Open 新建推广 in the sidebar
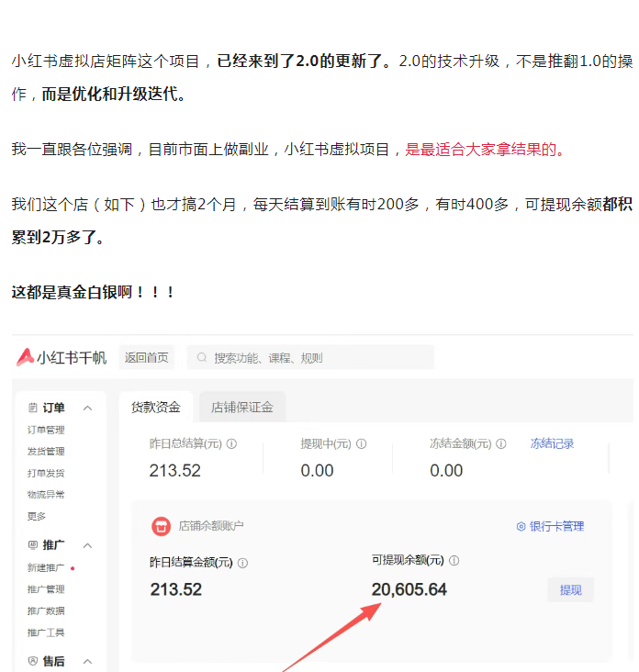 (x=46, y=568)
